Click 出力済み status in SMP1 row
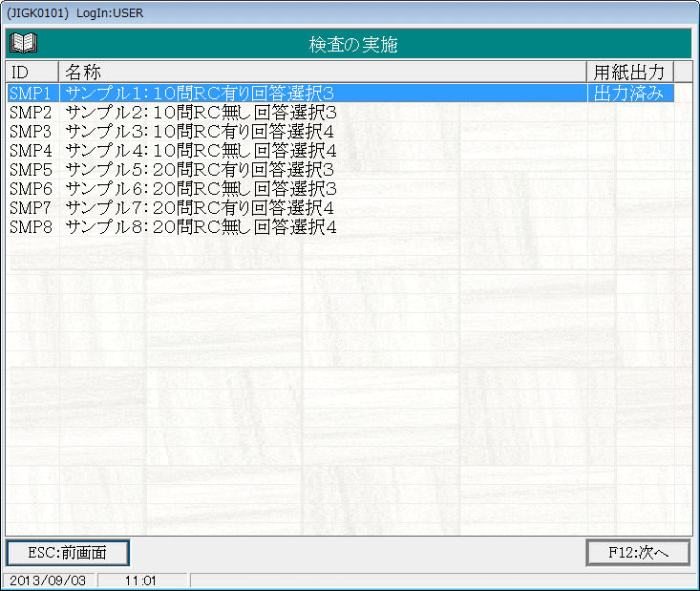700x591 pixels. click(629, 94)
